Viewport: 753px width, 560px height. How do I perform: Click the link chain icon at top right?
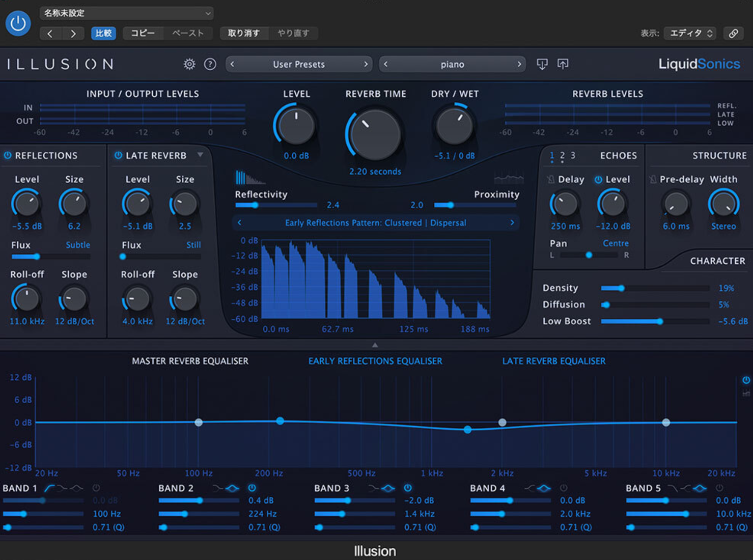(x=734, y=33)
